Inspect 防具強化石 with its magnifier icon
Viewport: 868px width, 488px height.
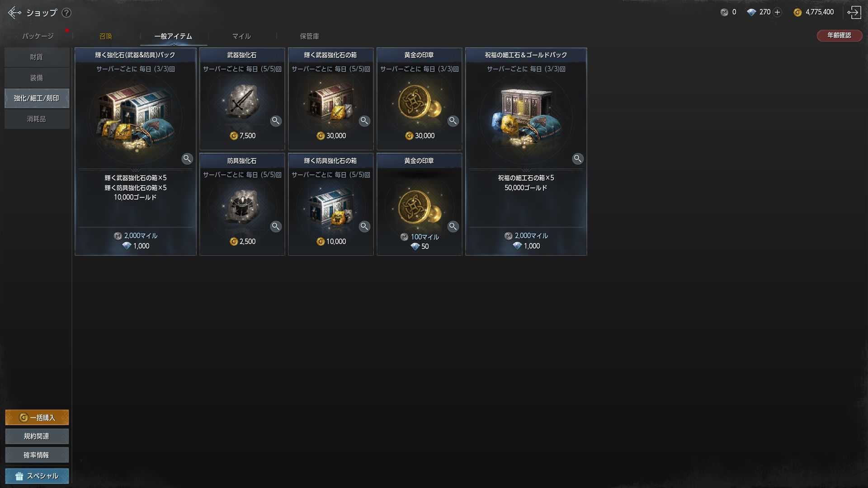tap(276, 226)
